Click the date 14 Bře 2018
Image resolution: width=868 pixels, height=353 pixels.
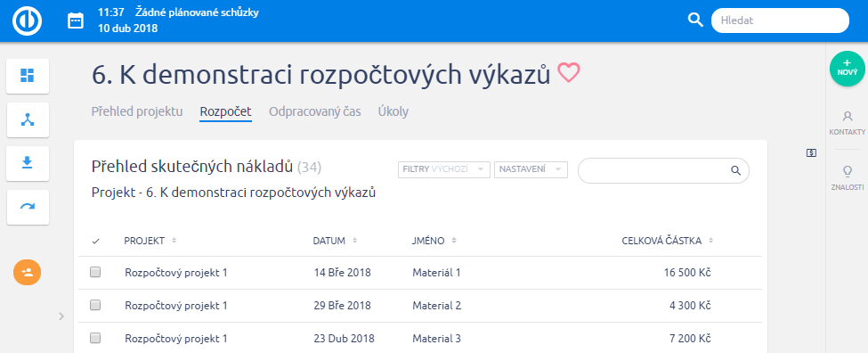click(342, 273)
